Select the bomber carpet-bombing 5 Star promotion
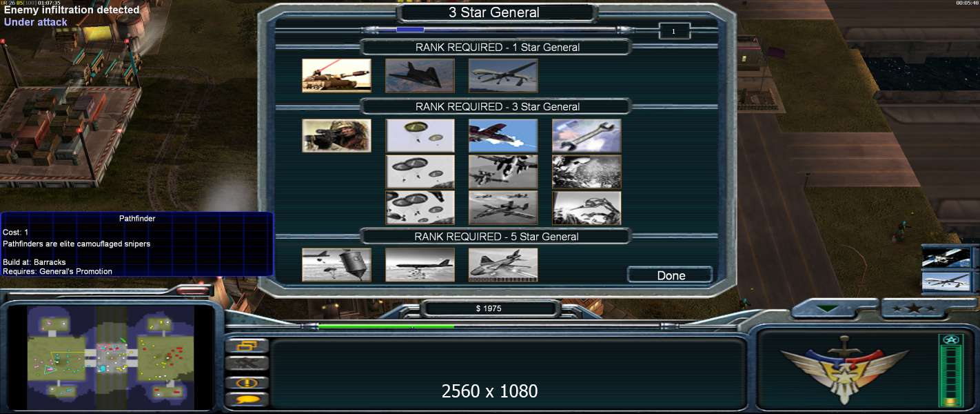 420,265
